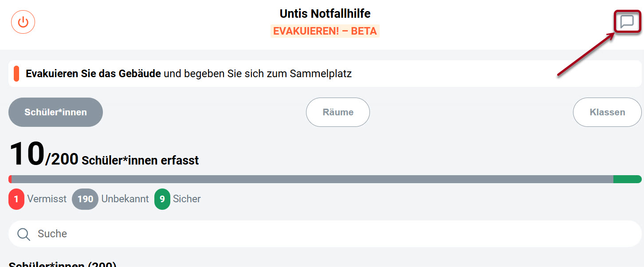
Task: Click the Unbekannt status label text
Action: coord(126,199)
